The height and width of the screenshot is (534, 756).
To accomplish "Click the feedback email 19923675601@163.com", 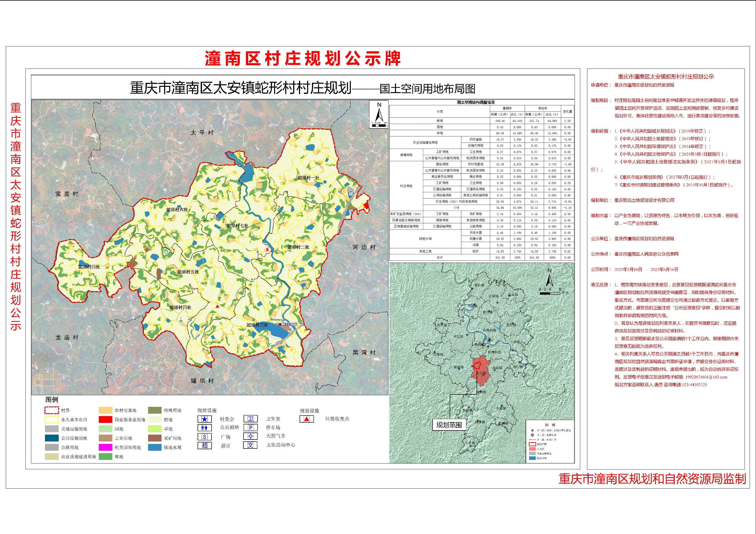I will click(x=706, y=377).
